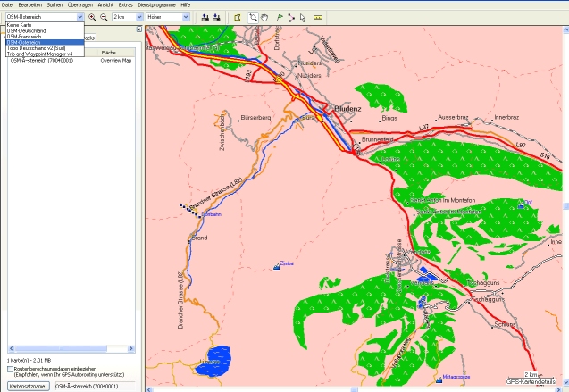Select the distance measuring tool
569x392 pixels.
coord(318,17)
